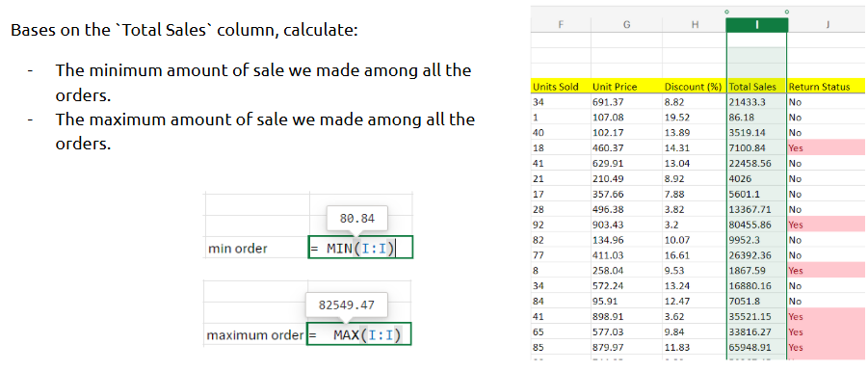Select column J header
Image resolution: width=868 pixels, height=371 pixels.
click(x=827, y=24)
